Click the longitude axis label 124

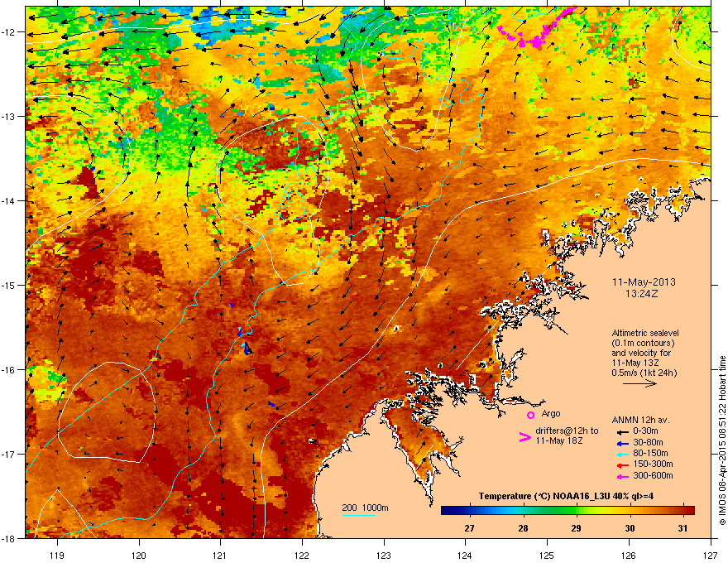pos(465,555)
